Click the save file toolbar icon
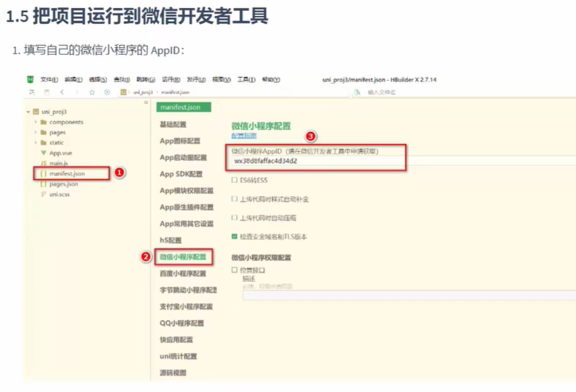The width and height of the screenshot is (576, 392). (x=47, y=92)
